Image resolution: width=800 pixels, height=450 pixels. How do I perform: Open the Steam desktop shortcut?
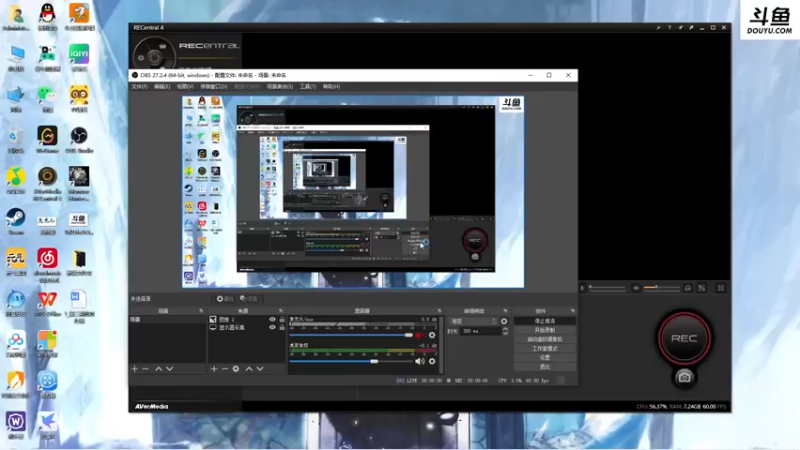[x=16, y=221]
